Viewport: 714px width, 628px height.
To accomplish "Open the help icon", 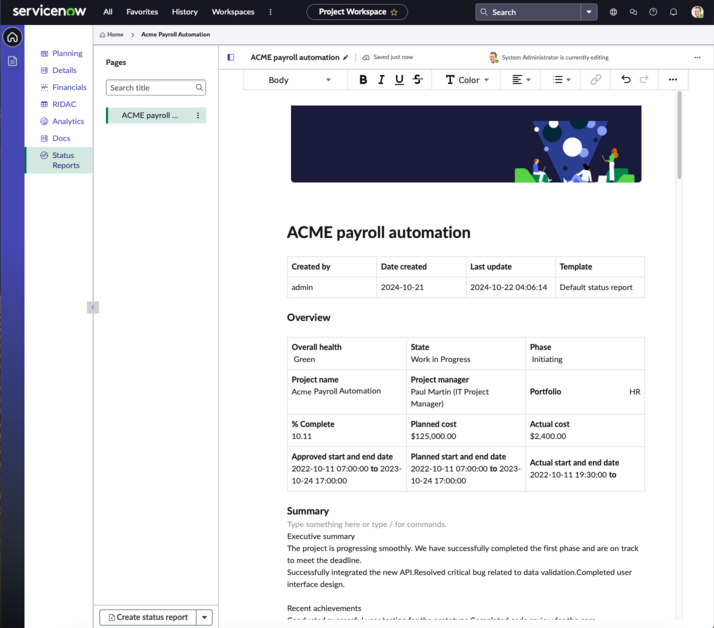I will (x=653, y=12).
